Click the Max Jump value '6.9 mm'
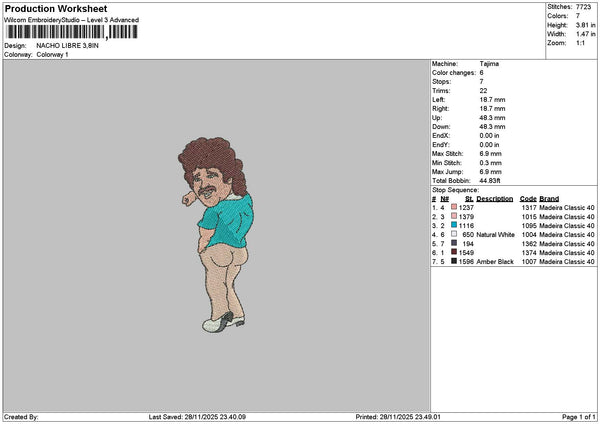Viewport: 600px width, 424px height. 490,172
